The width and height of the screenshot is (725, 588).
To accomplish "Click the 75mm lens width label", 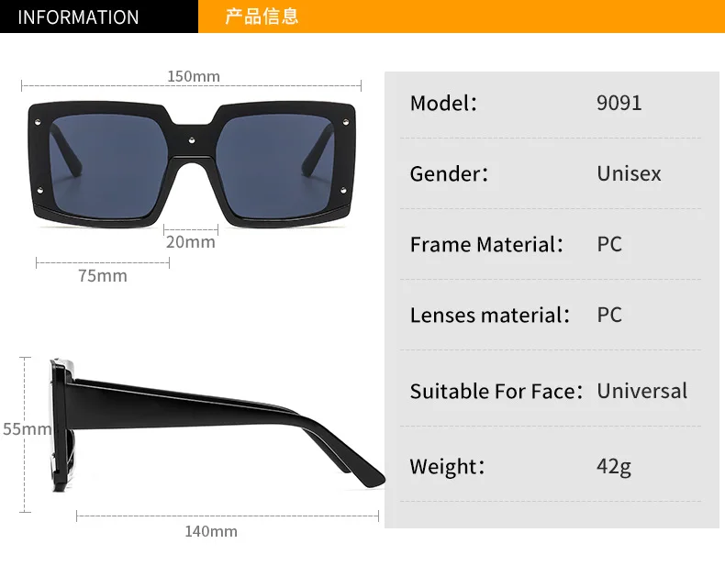I will (103, 276).
